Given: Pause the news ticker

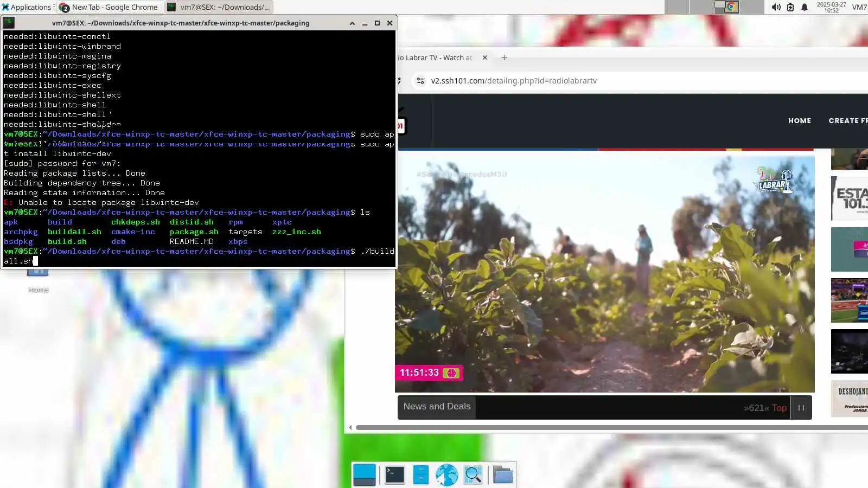Looking at the screenshot, I should (x=801, y=408).
